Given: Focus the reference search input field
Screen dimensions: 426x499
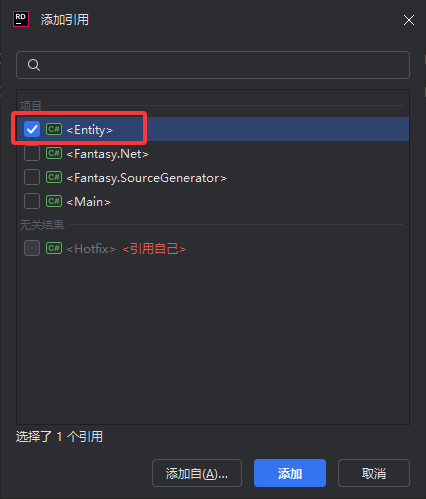Looking at the screenshot, I should (213, 65).
